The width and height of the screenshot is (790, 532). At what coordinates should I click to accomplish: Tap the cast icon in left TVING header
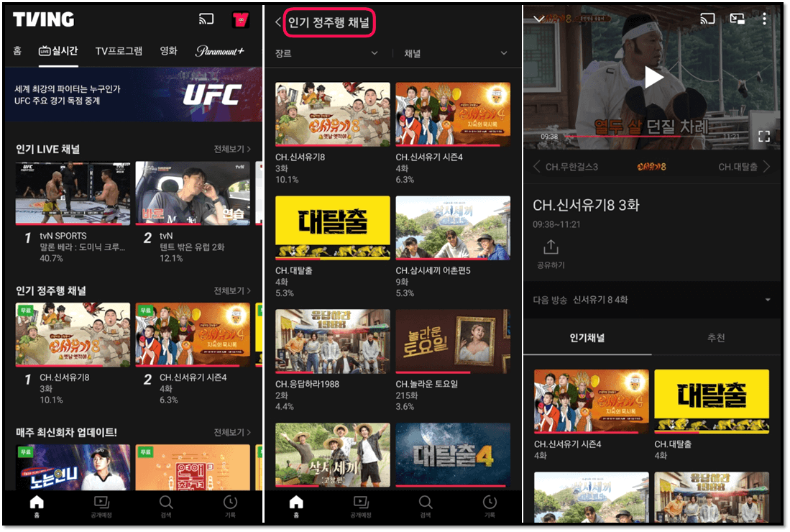click(x=206, y=19)
